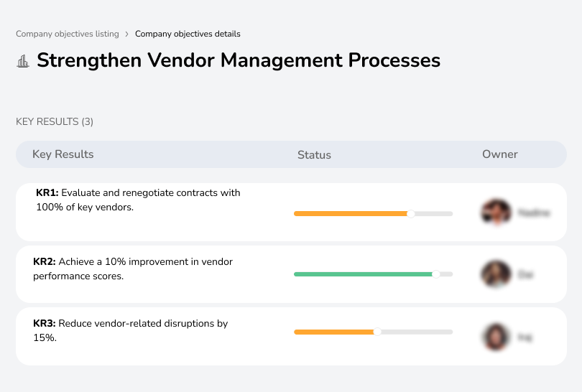Screen dimensions: 582x392
Task: Click the KR2 owner avatar
Action: pos(496,274)
